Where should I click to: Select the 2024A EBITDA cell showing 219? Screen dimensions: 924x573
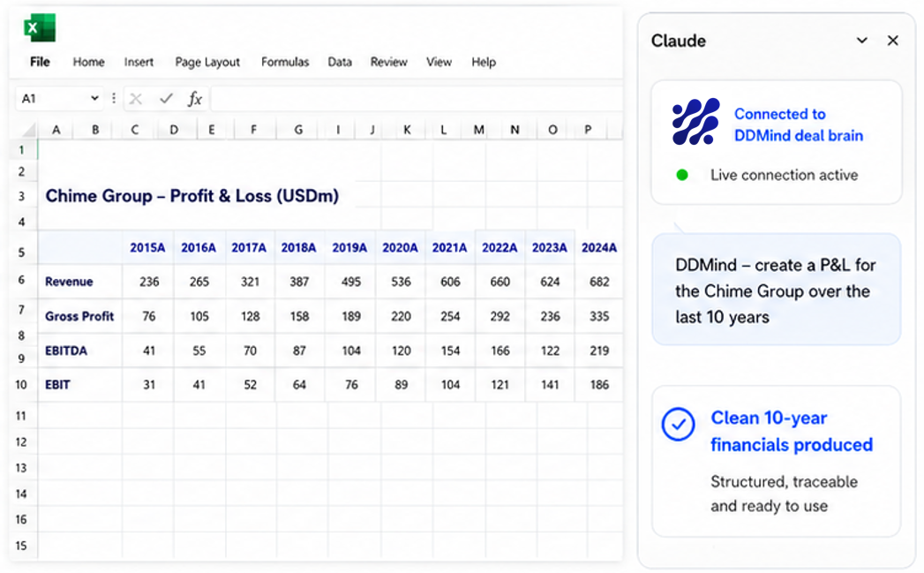point(599,351)
